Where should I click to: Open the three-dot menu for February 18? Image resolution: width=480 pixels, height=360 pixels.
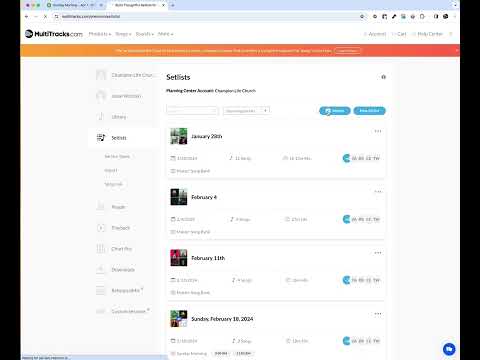coord(378,314)
